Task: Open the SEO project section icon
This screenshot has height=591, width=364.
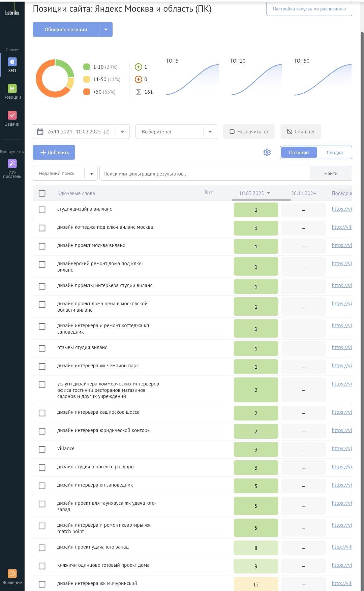Action: (12, 62)
